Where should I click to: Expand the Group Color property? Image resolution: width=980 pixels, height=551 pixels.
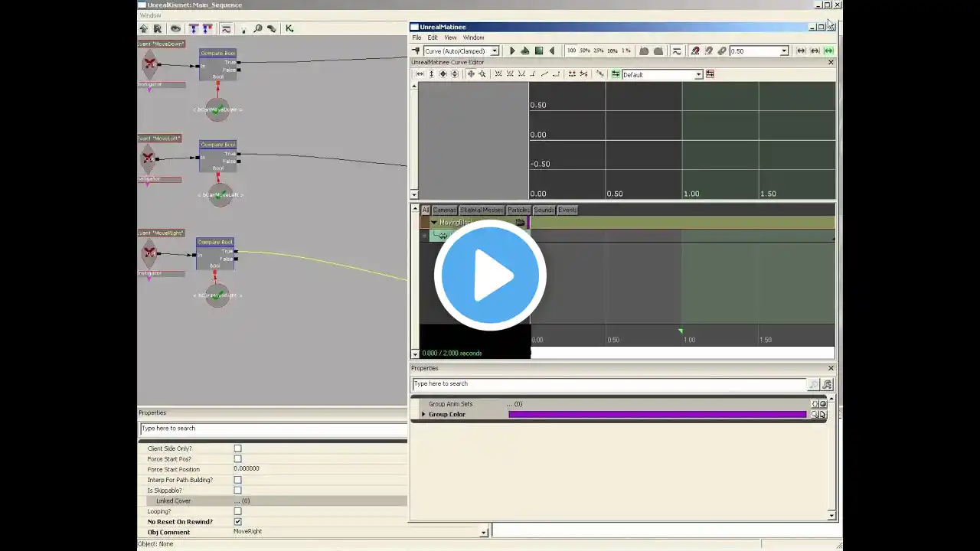click(423, 415)
